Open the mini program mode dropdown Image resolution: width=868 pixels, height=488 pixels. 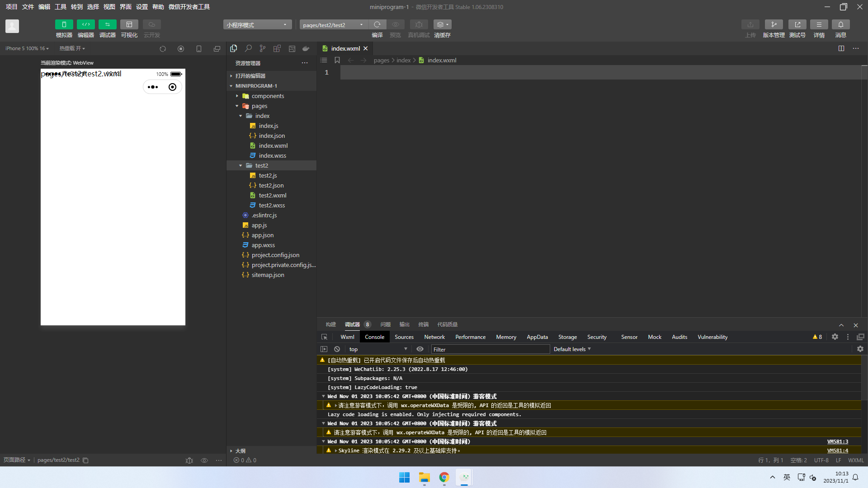pyautogui.click(x=257, y=25)
